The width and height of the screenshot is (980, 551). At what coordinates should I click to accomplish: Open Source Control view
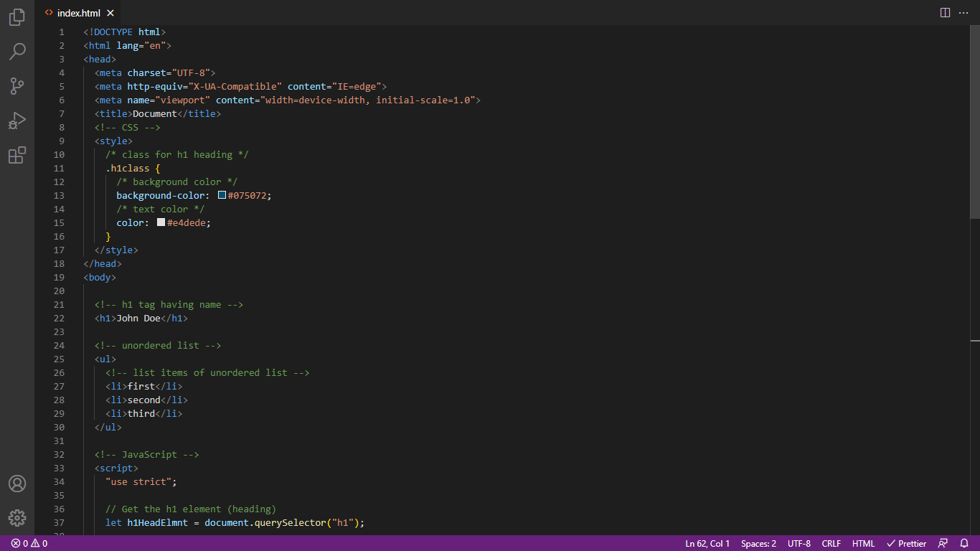pyautogui.click(x=17, y=86)
